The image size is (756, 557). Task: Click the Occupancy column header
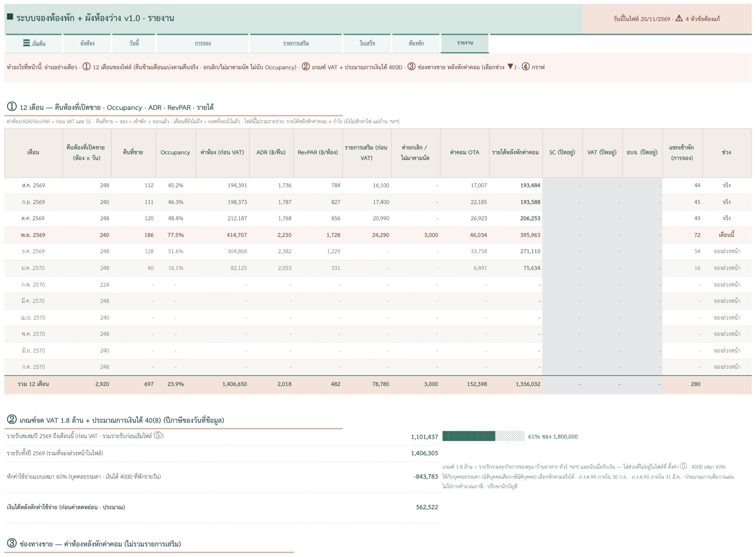coord(175,153)
